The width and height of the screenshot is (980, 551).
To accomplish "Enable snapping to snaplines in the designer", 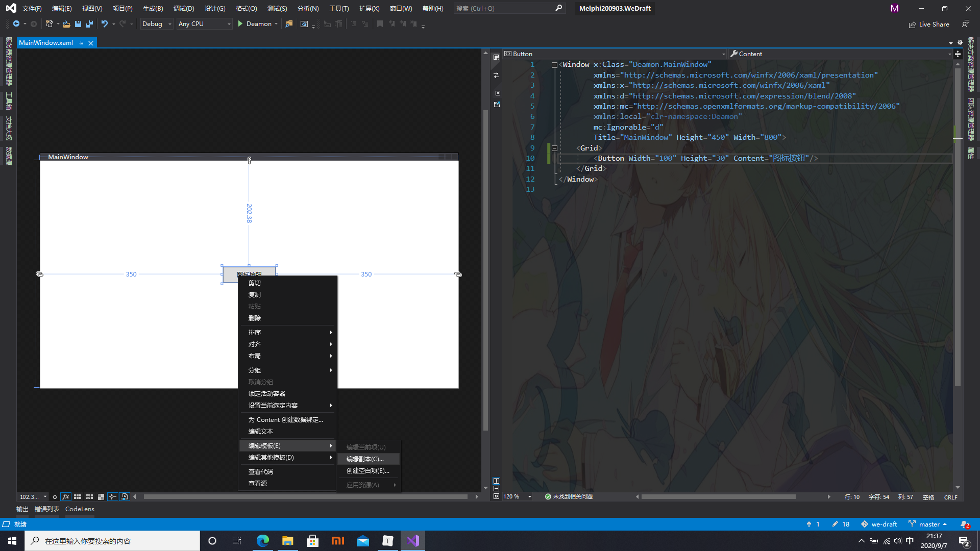I will [113, 496].
